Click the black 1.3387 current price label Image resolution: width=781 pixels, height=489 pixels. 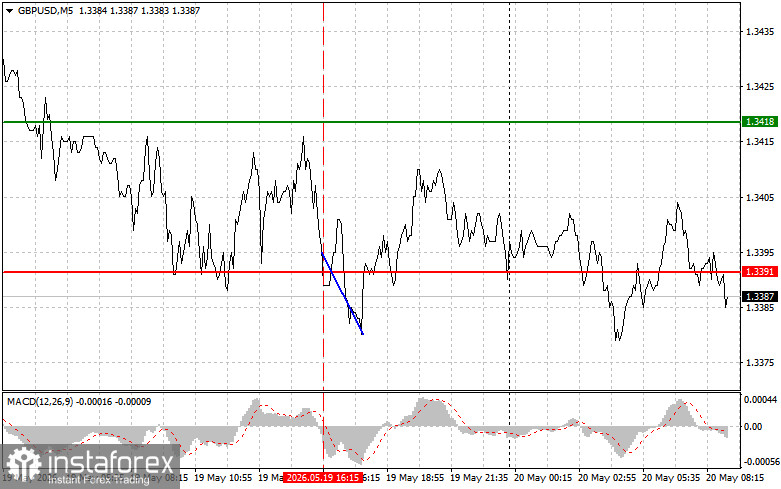click(x=760, y=297)
